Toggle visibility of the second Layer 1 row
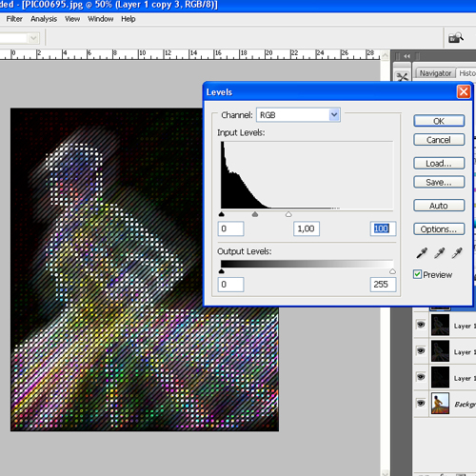This screenshot has width=476, height=476. 421,350
